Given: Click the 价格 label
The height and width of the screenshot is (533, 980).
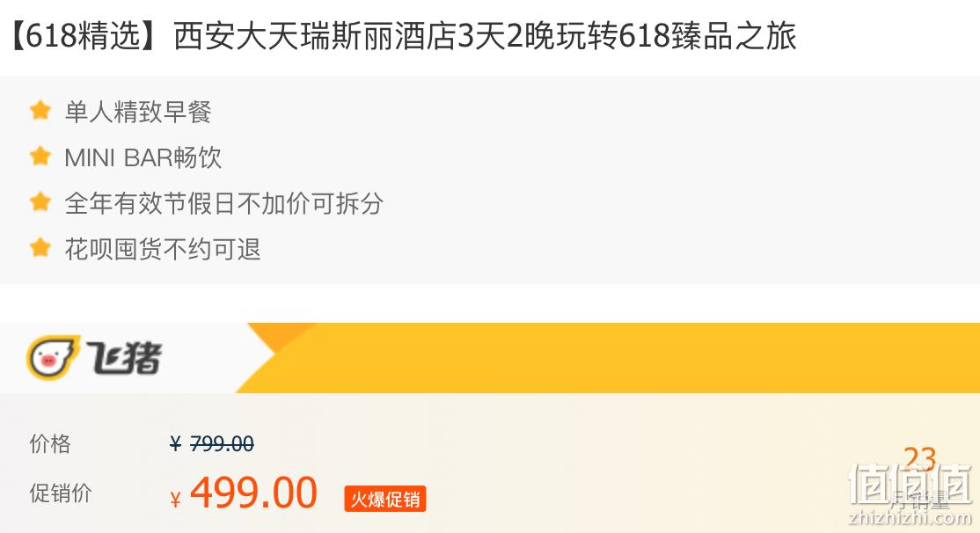Looking at the screenshot, I should [50, 443].
